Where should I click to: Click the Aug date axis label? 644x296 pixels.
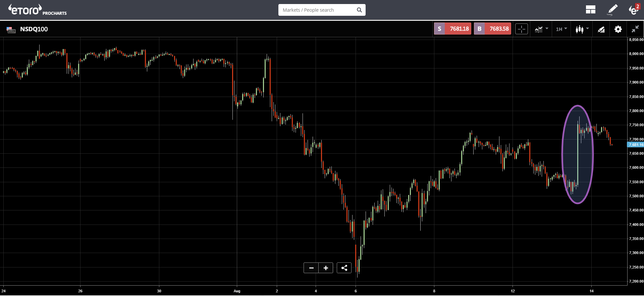(237, 291)
